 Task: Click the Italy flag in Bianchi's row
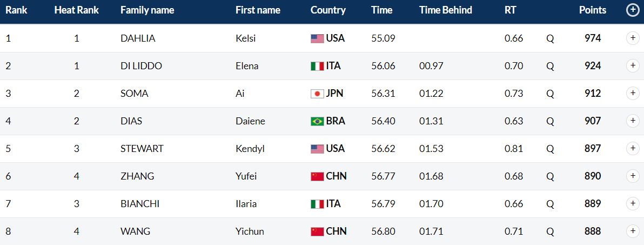[317, 204]
